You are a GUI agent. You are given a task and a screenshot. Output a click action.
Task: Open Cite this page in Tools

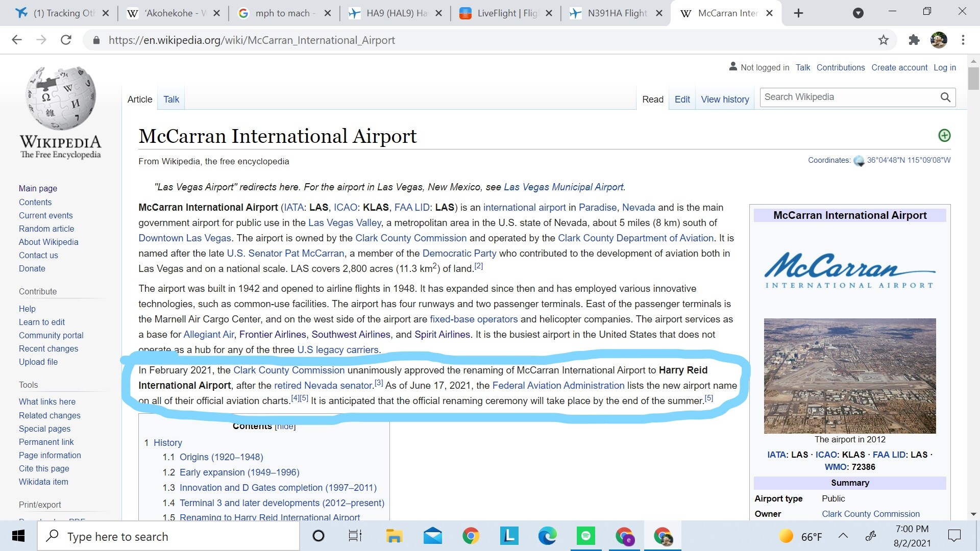[x=44, y=468]
